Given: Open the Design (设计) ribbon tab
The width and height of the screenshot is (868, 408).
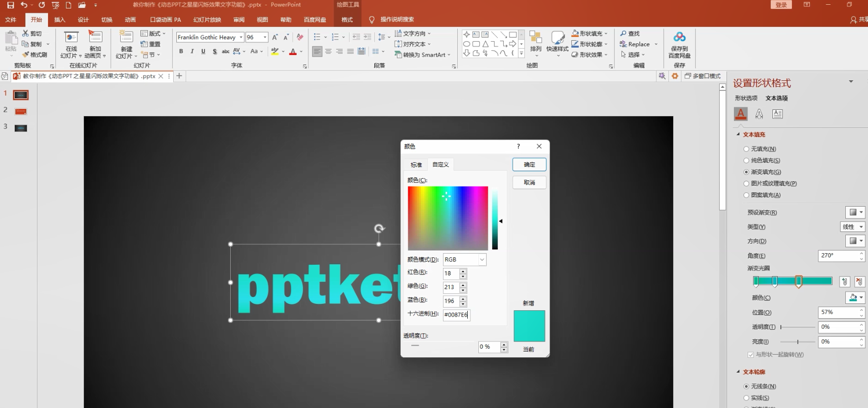Looking at the screenshot, I should pyautogui.click(x=83, y=20).
